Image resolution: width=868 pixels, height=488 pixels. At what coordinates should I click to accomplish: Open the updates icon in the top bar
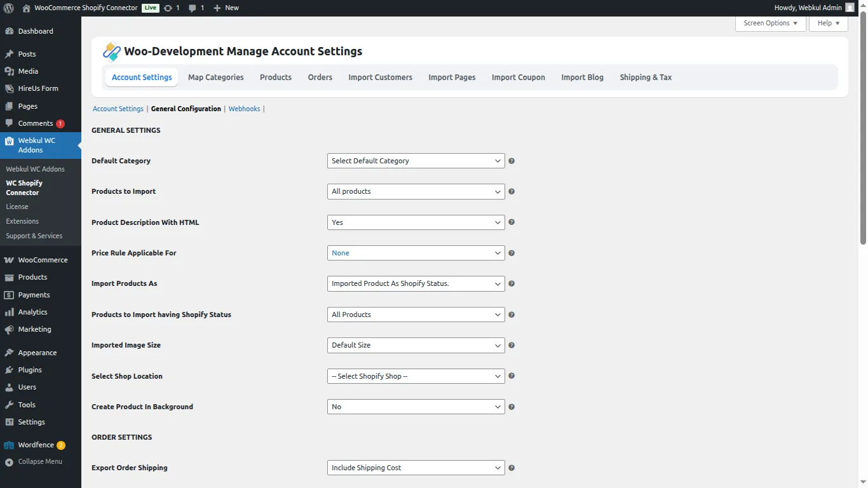click(167, 8)
